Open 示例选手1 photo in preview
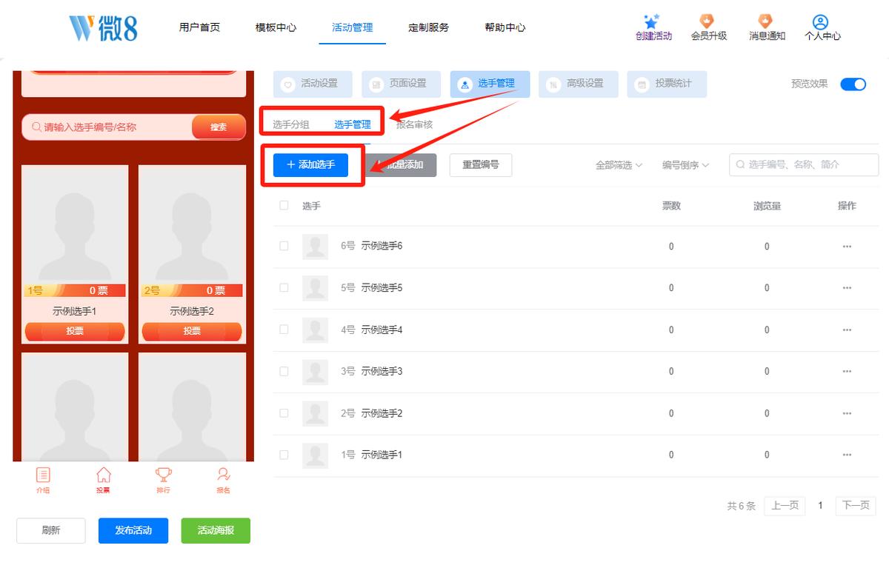889x588 pixels. tap(75, 224)
